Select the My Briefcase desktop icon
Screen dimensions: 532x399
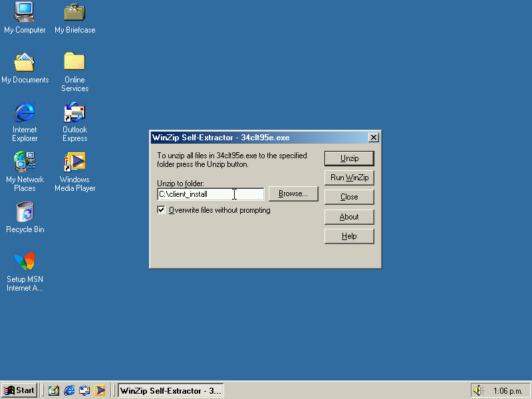pyautogui.click(x=74, y=18)
